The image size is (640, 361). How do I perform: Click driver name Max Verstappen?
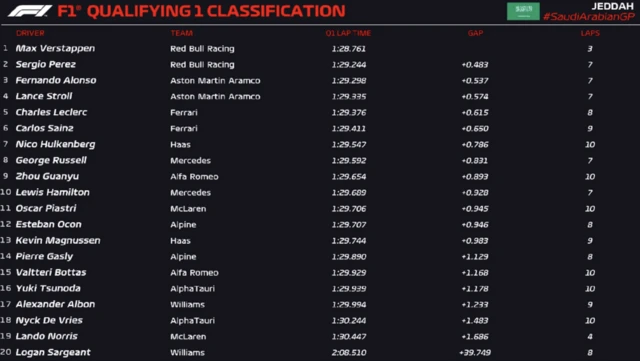(55, 49)
